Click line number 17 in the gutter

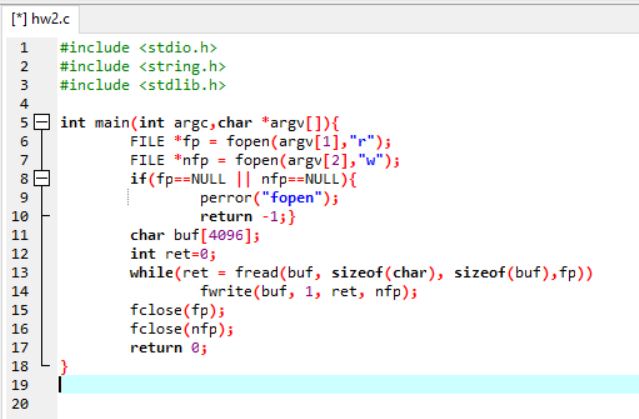20,348
